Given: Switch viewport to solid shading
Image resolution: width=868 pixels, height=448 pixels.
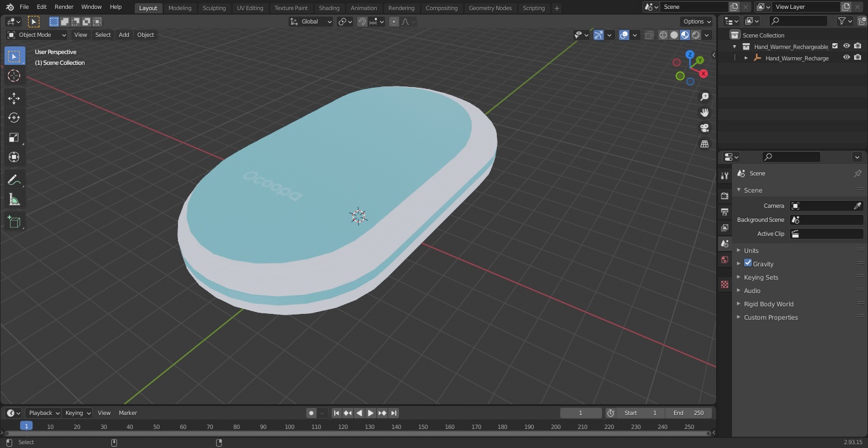Looking at the screenshot, I should click(x=674, y=35).
